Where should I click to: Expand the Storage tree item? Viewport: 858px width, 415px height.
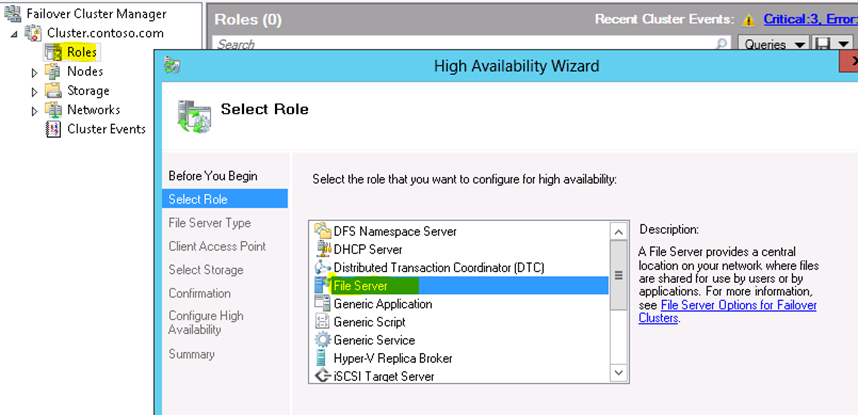pyautogui.click(x=34, y=91)
